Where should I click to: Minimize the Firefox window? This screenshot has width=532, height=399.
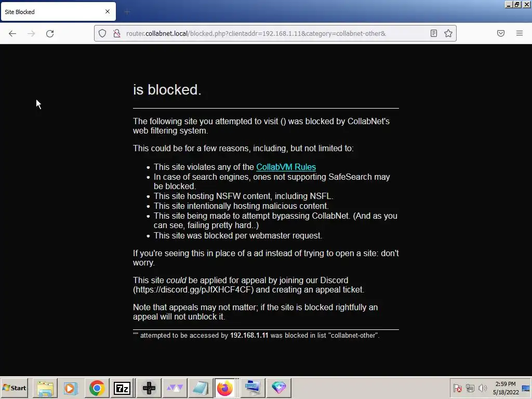coord(509,4)
